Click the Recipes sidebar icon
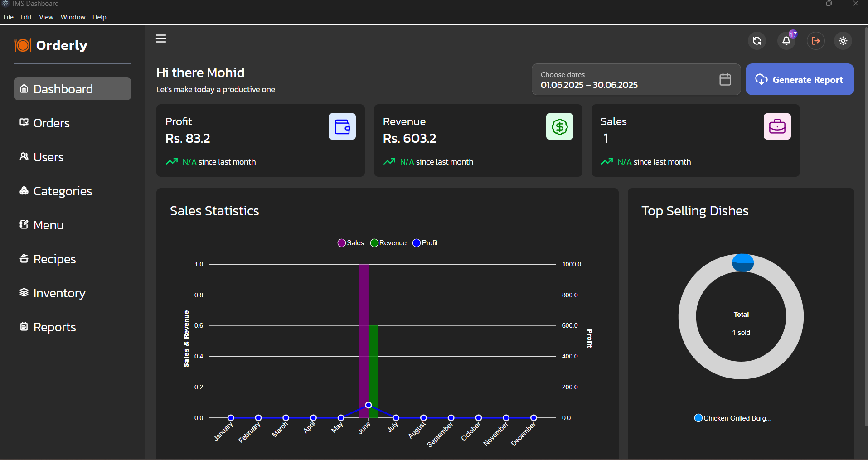Image resolution: width=868 pixels, height=460 pixels. pos(24,258)
